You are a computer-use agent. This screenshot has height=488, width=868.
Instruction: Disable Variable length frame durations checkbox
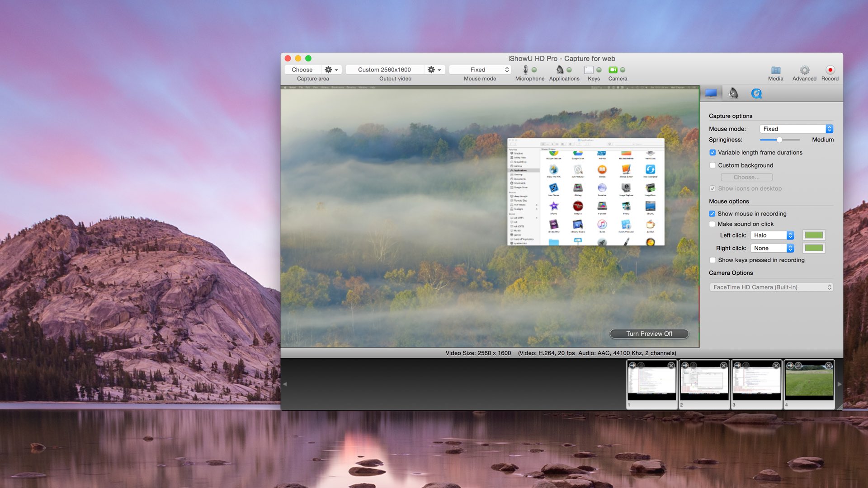click(712, 153)
